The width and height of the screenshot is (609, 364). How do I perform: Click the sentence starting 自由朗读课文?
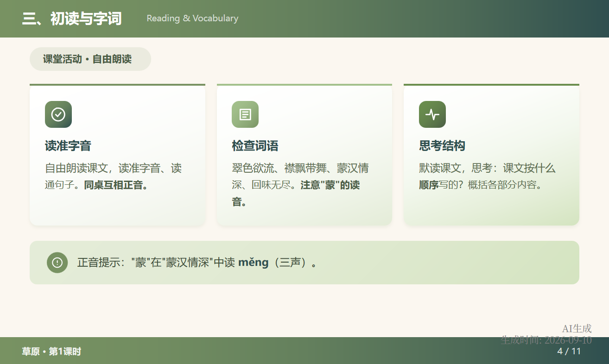[113, 176]
